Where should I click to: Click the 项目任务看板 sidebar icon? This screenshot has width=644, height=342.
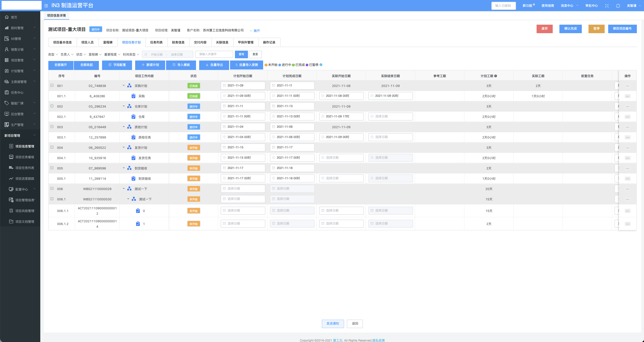coord(11,157)
